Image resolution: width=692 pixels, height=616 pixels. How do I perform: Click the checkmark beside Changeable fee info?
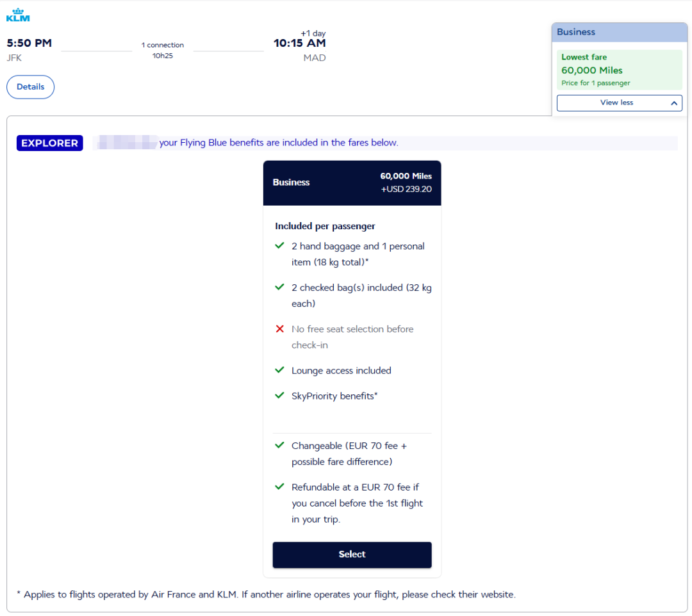point(279,446)
